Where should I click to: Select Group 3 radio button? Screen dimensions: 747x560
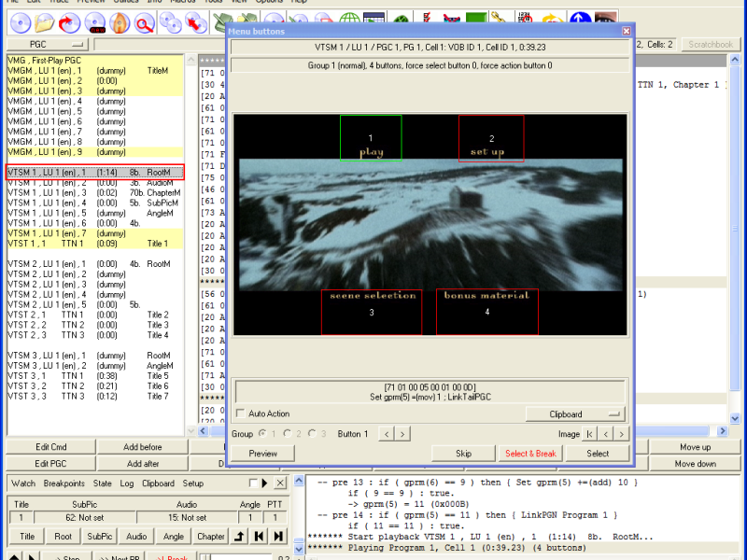pos(312,434)
